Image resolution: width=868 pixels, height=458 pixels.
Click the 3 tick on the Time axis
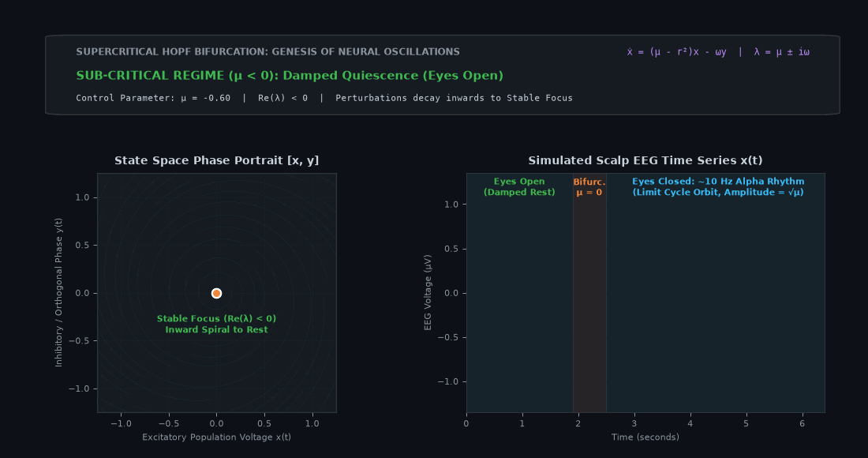coord(634,424)
